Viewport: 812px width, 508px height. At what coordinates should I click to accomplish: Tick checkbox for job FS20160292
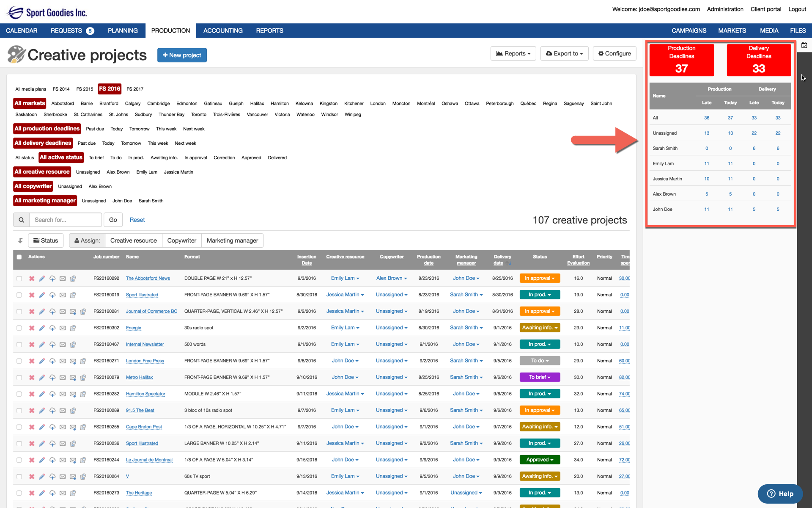pyautogui.click(x=19, y=279)
